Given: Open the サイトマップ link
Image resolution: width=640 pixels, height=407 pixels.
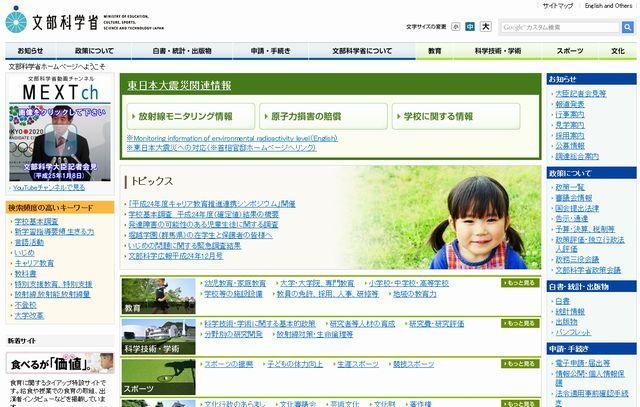Looking at the screenshot, I should point(558,6).
